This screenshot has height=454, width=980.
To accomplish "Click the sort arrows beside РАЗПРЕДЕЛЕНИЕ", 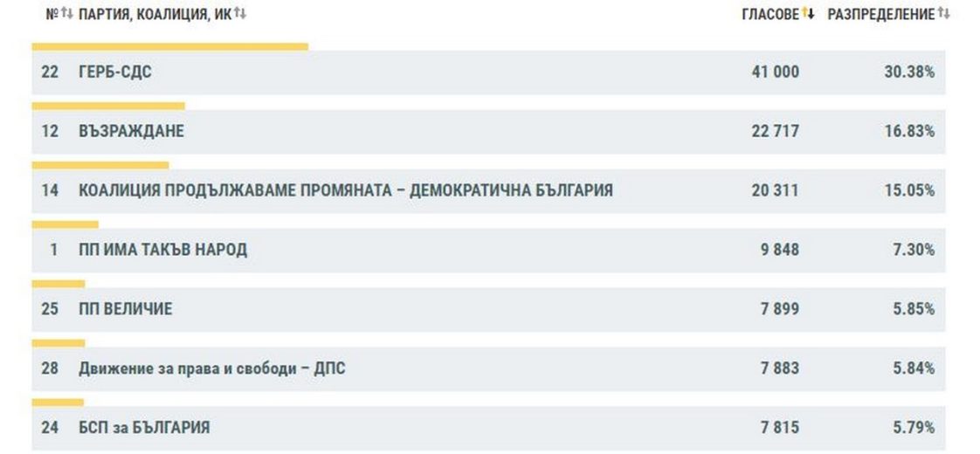I will point(943,14).
